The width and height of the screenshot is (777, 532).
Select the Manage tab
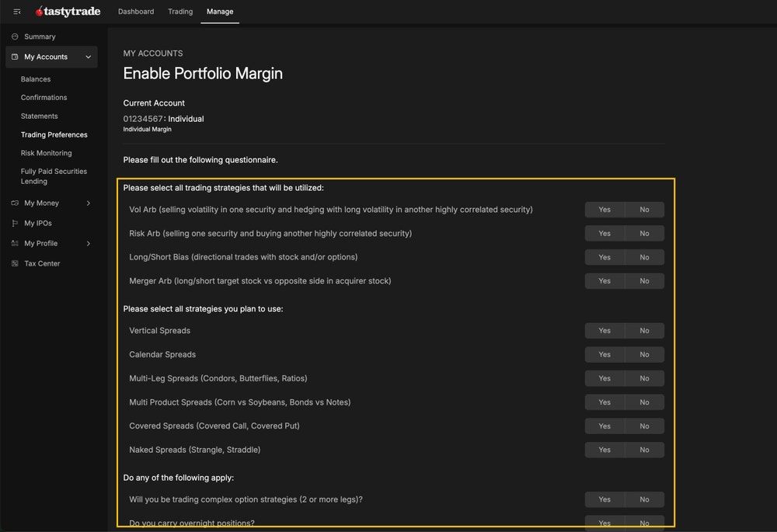click(x=220, y=12)
